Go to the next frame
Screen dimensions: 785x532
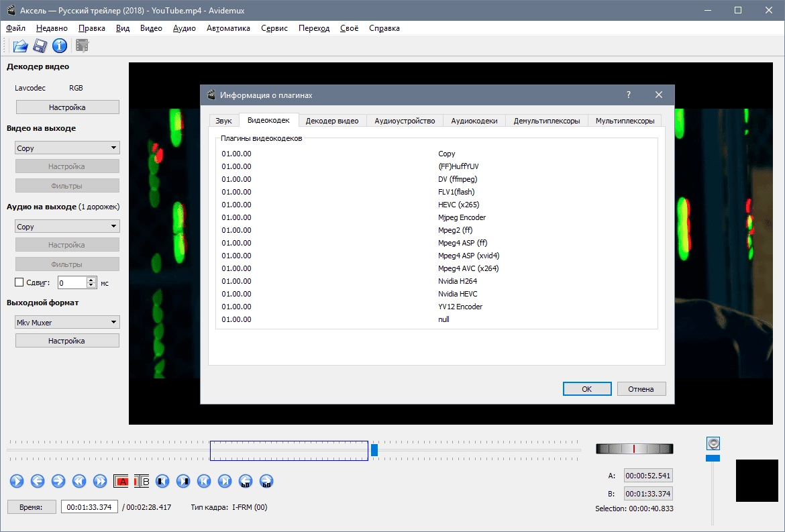click(58, 481)
